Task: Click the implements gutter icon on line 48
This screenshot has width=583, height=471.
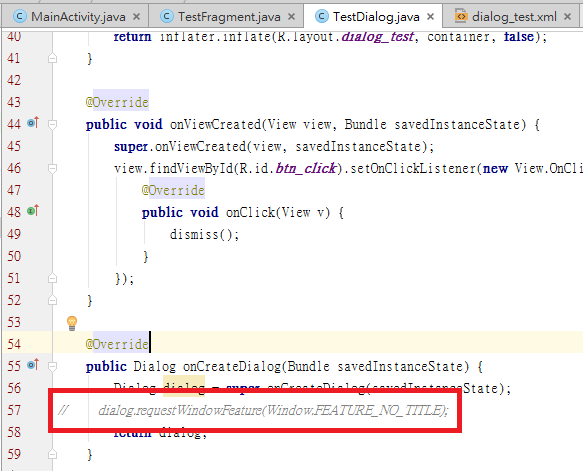Action: tap(33, 211)
